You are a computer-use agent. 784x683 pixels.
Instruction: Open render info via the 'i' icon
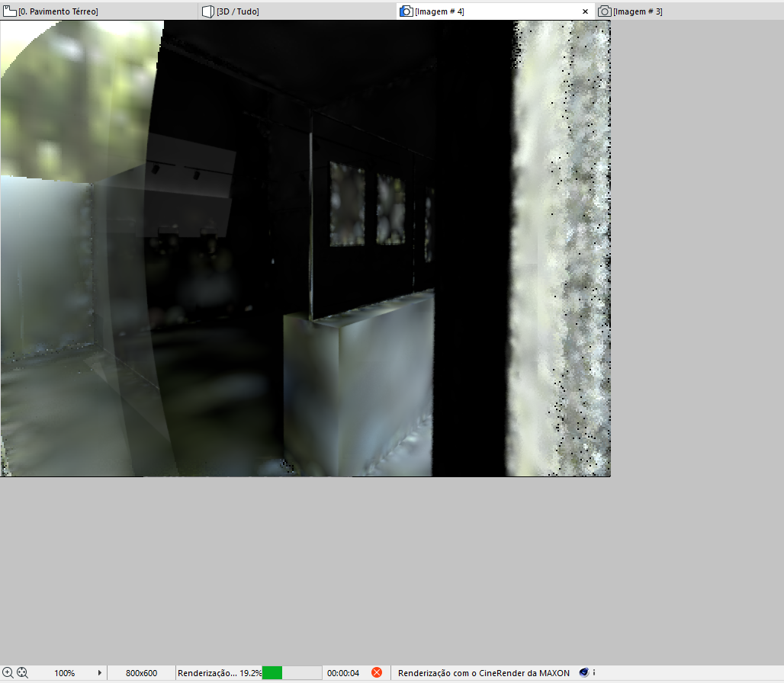click(x=593, y=672)
